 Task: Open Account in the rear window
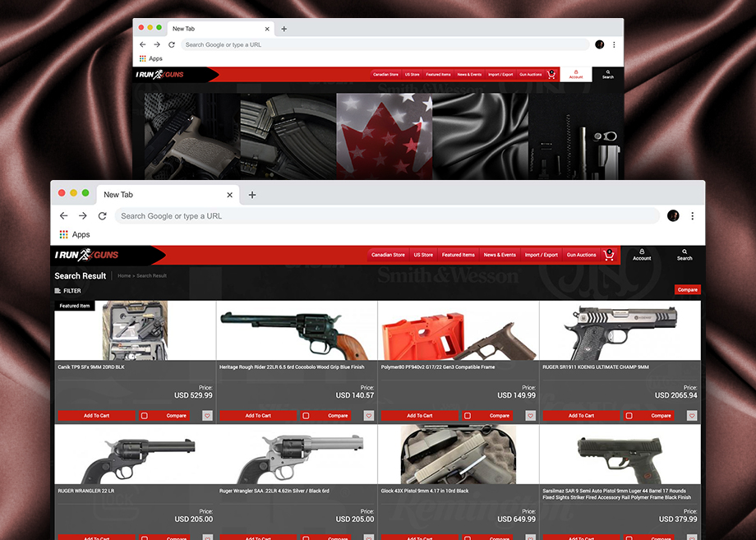[576, 74]
